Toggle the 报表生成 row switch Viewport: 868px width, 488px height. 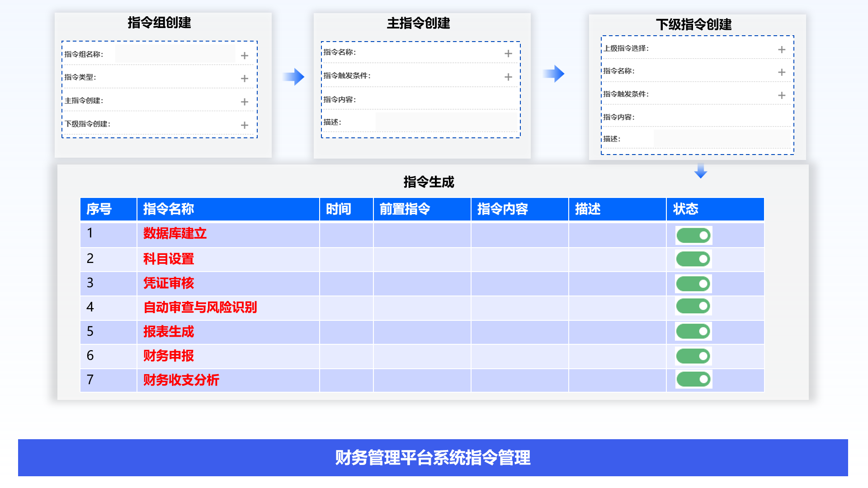coord(693,331)
